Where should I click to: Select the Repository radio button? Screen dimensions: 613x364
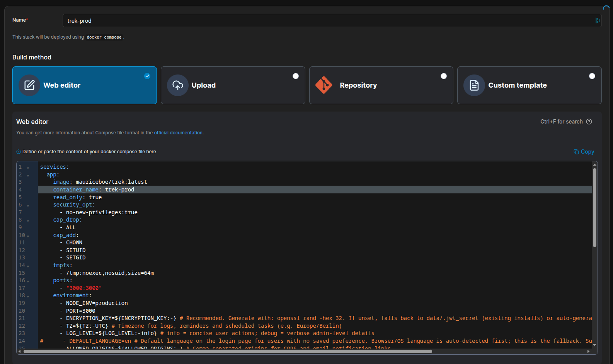444,76
